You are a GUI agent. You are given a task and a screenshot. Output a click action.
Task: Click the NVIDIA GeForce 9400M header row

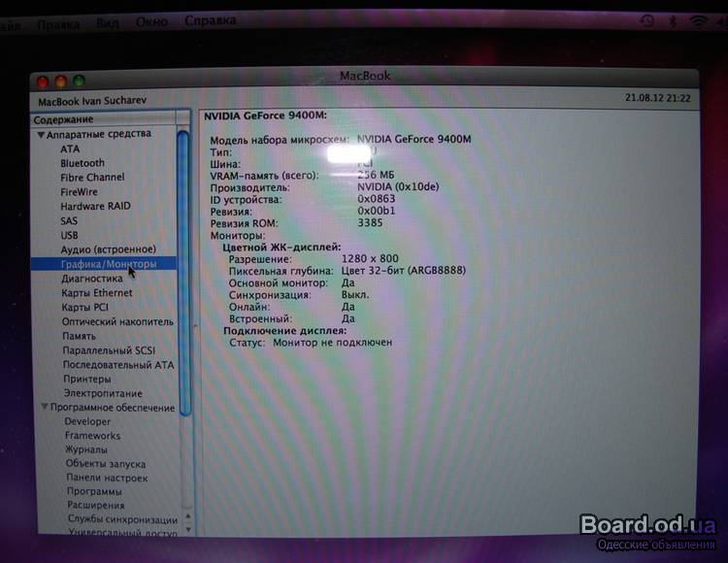pos(264,116)
